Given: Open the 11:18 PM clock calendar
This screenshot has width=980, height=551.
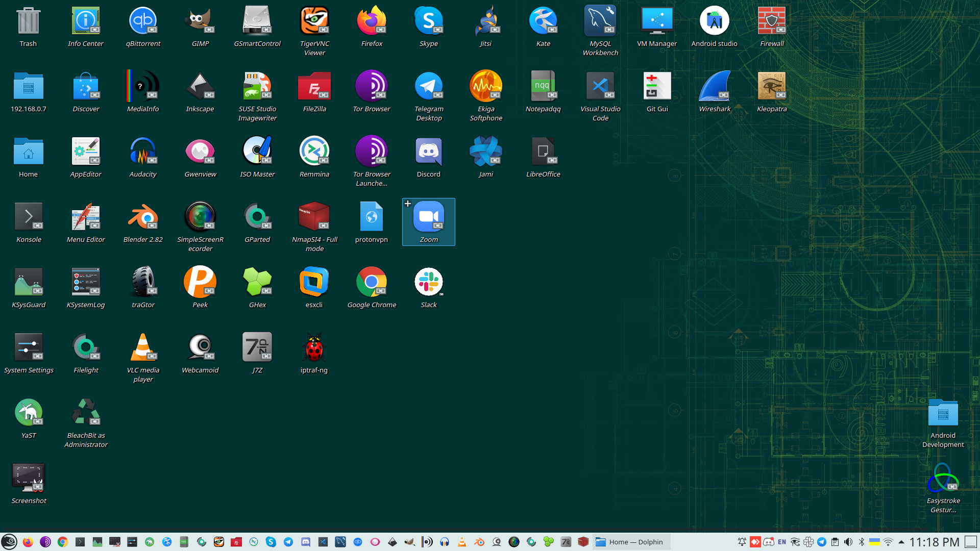Looking at the screenshot, I should click(934, 542).
